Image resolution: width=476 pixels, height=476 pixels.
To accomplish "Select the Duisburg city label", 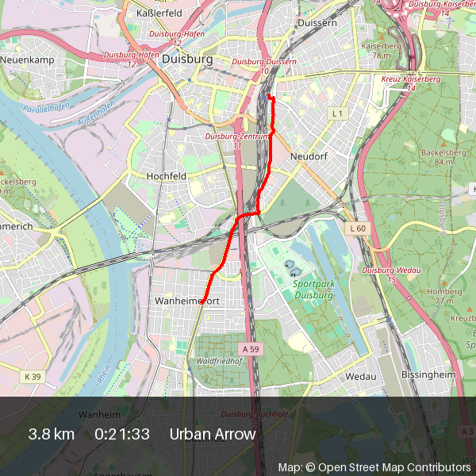I will (187, 59).
